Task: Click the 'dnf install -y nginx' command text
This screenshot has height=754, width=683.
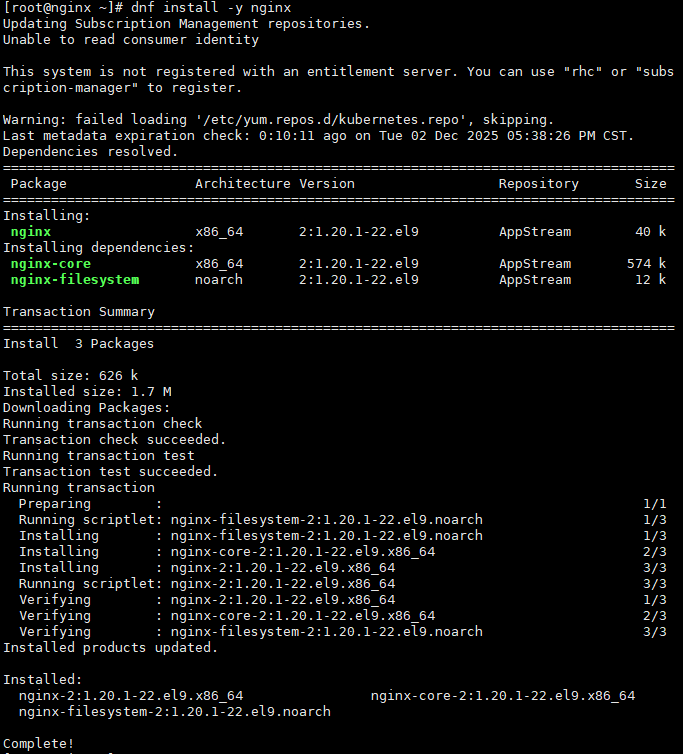Action: coord(211,8)
